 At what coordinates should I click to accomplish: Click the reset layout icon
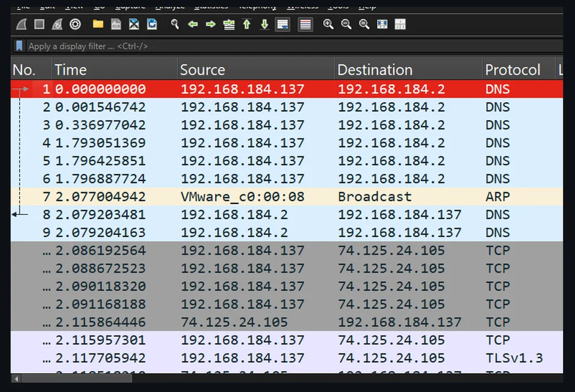click(x=400, y=25)
